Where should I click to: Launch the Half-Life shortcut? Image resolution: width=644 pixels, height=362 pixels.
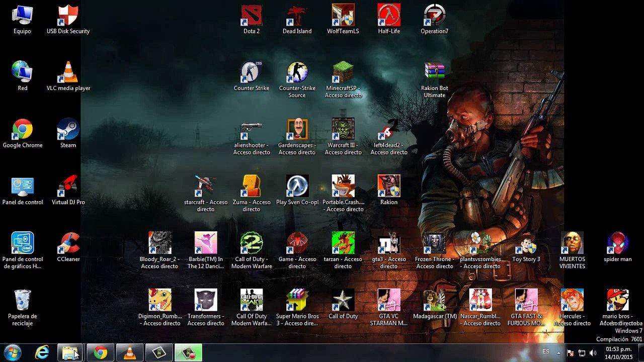coord(389,20)
